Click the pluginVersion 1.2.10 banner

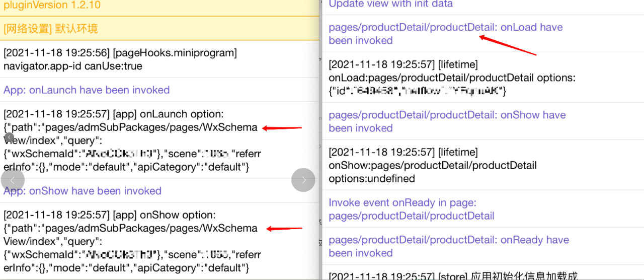tap(52, 6)
